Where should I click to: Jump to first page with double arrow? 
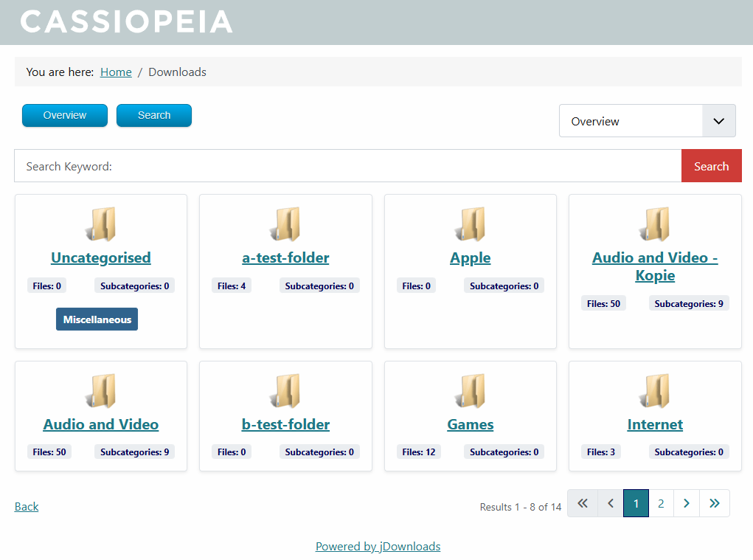point(582,503)
